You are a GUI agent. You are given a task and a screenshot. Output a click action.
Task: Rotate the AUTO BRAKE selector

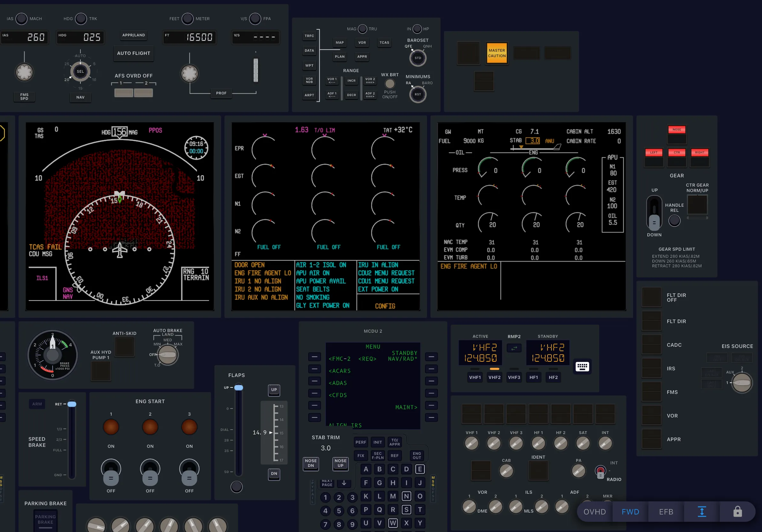click(x=168, y=355)
